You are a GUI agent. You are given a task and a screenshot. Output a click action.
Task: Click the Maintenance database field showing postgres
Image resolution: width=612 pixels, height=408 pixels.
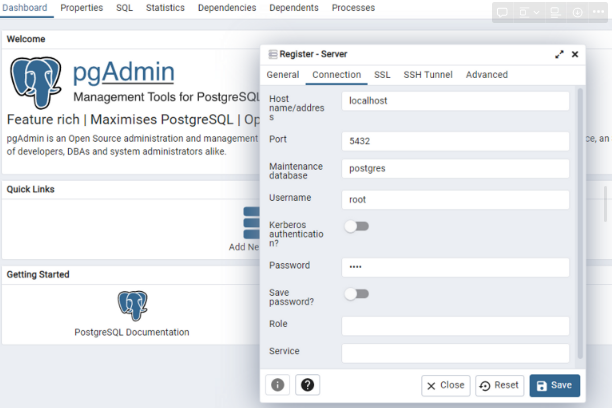(x=455, y=168)
